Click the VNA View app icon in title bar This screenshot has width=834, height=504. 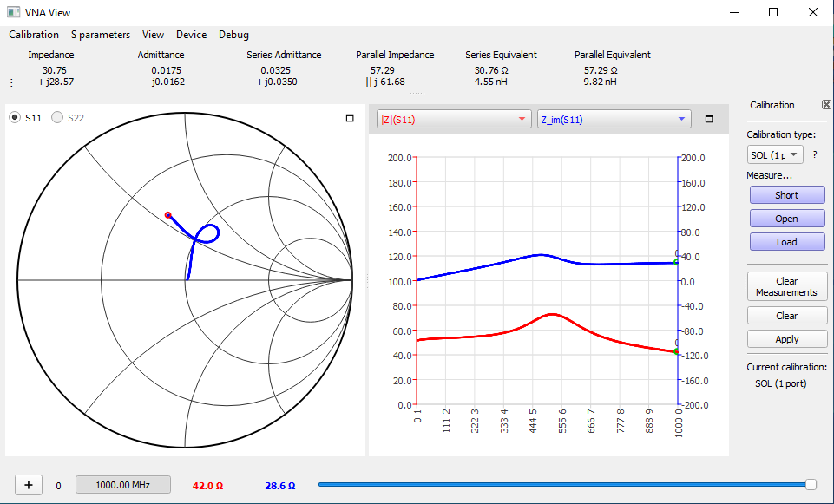[x=13, y=12]
